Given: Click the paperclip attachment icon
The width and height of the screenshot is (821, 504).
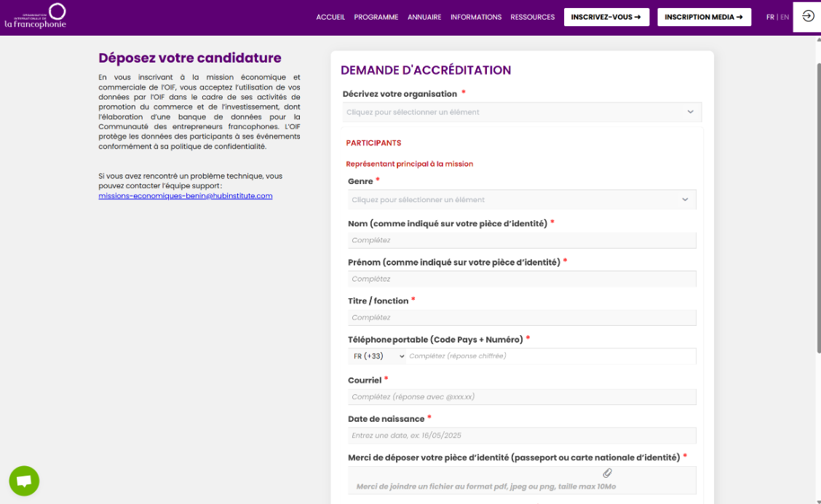Looking at the screenshot, I should pyautogui.click(x=607, y=473).
